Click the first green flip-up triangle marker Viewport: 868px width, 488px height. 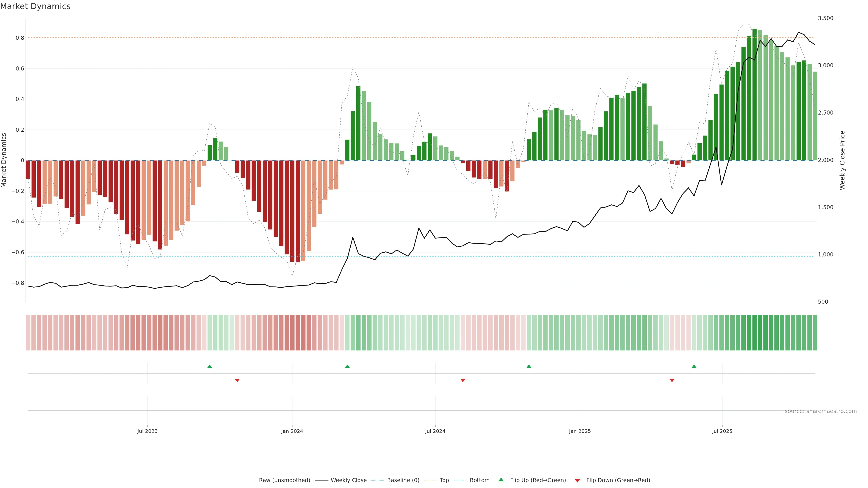[210, 366]
